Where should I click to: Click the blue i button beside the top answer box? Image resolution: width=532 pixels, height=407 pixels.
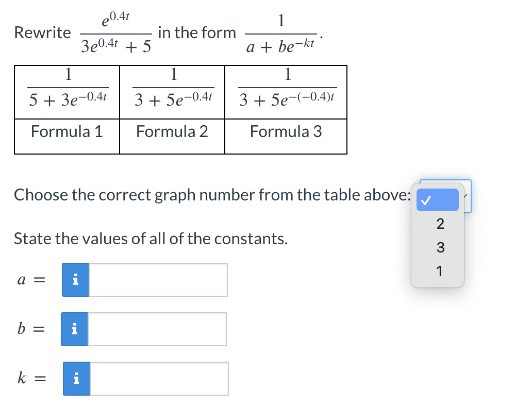pyautogui.click(x=75, y=279)
